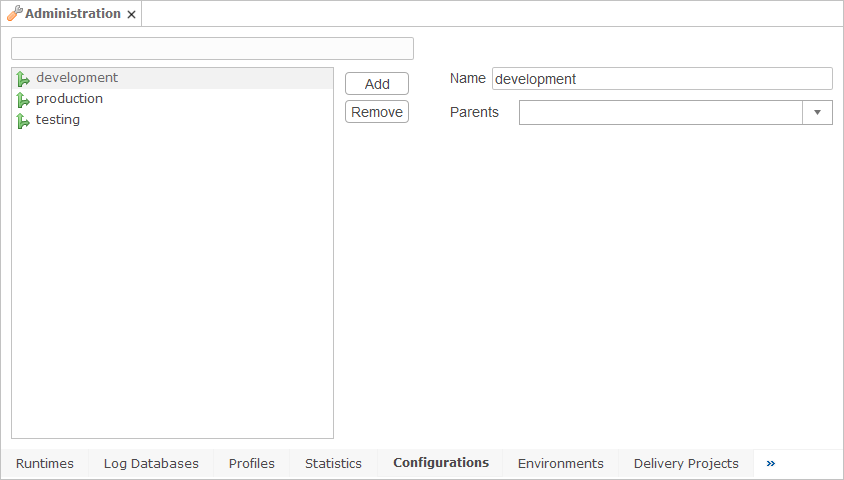The image size is (844, 480).
Task: Select the development list row
Action: pyautogui.click(x=172, y=78)
